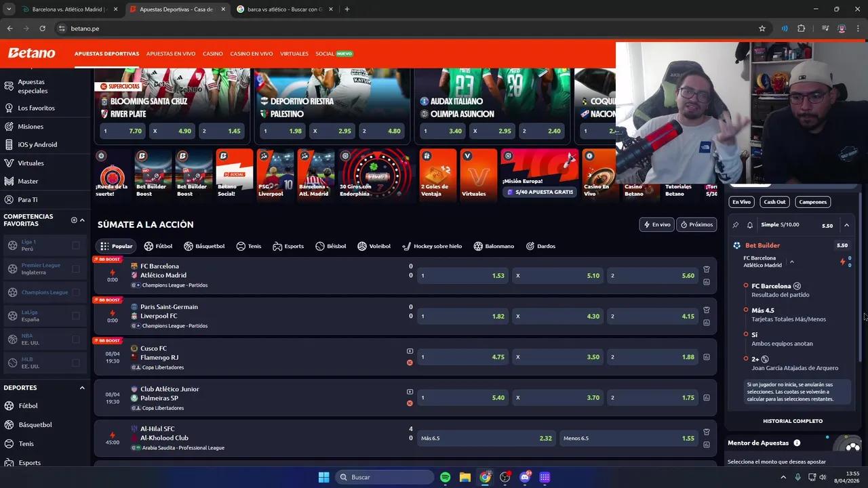Go to Apuestas en Vivo tab
The width and height of the screenshot is (868, 488).
click(171, 54)
